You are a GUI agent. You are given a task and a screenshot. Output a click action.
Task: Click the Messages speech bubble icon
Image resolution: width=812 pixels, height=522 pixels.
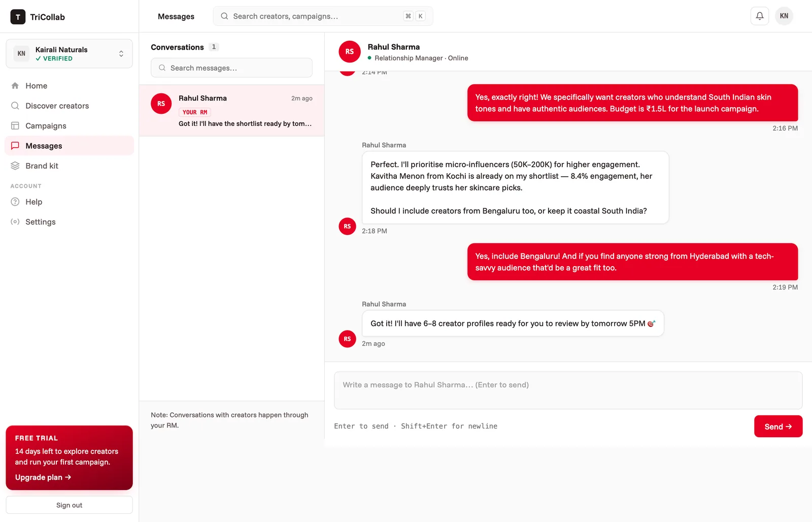click(15, 146)
